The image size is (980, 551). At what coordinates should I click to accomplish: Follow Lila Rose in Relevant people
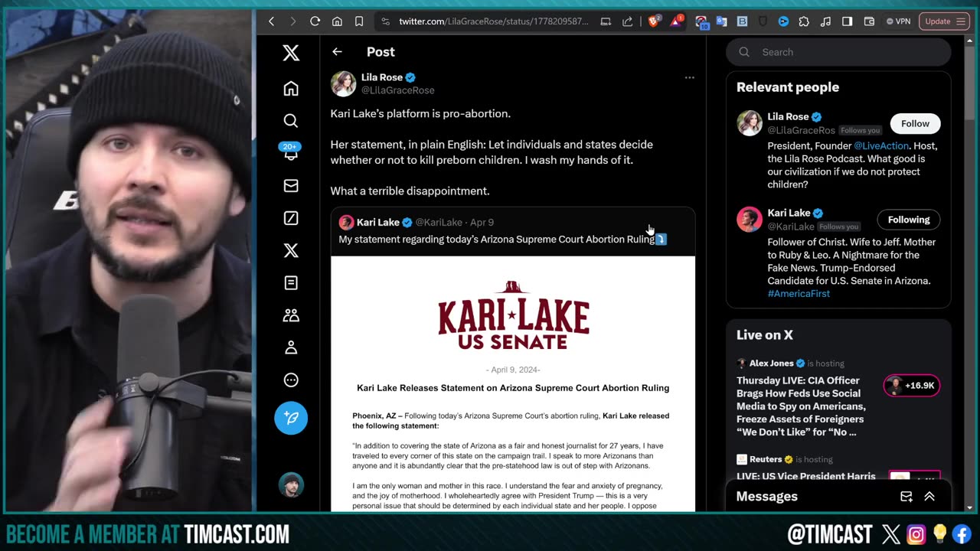(915, 123)
